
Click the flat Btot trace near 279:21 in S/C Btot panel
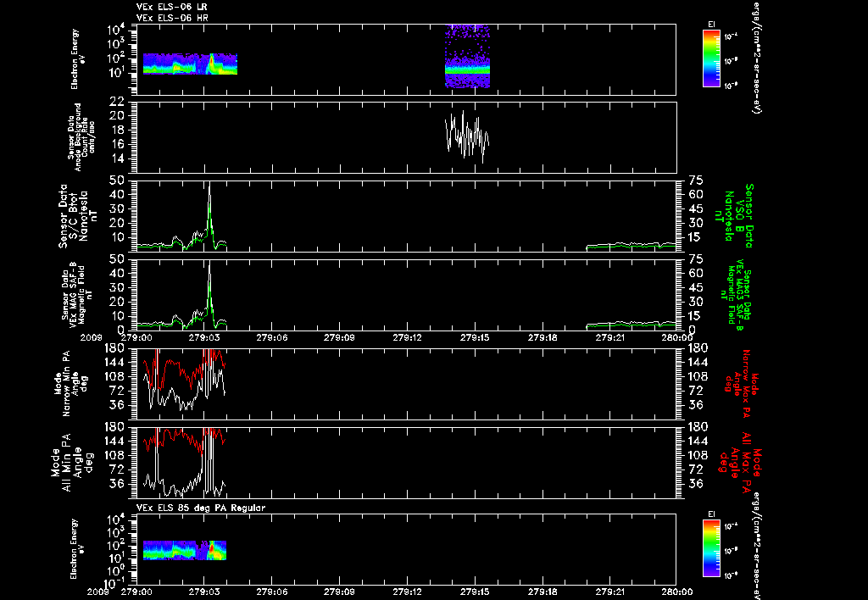[631, 244]
